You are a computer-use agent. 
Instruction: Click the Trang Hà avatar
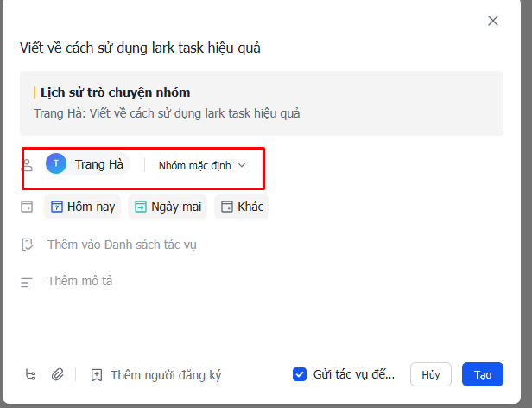tap(56, 163)
